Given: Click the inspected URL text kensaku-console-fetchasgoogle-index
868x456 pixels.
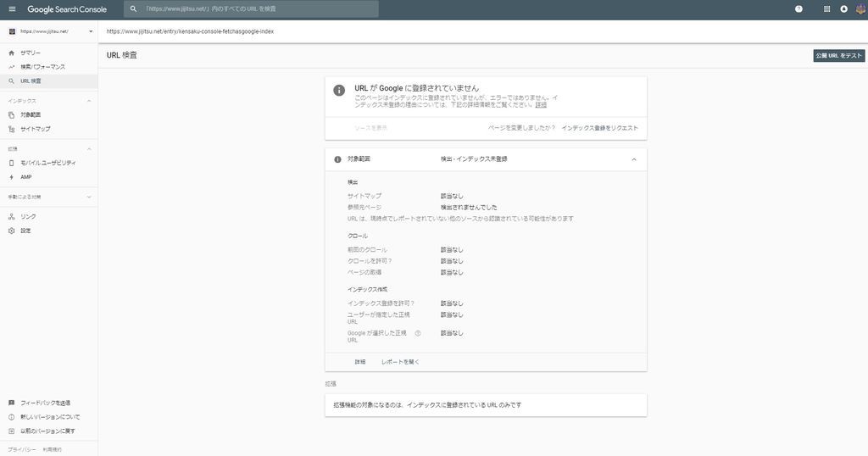Looking at the screenshot, I should 191,31.
